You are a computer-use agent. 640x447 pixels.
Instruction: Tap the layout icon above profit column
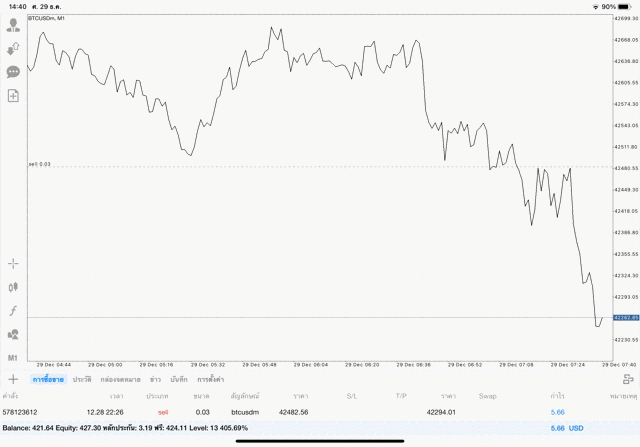tap(627, 380)
